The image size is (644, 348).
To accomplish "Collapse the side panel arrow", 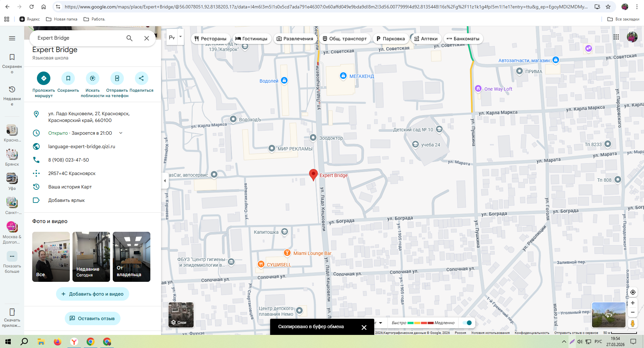I will [x=165, y=181].
